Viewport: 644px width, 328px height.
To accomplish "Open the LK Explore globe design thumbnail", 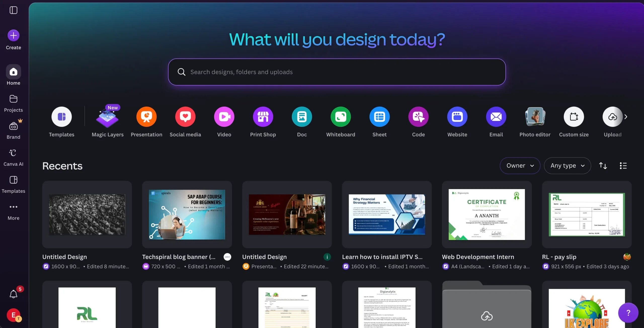I will [587, 305].
